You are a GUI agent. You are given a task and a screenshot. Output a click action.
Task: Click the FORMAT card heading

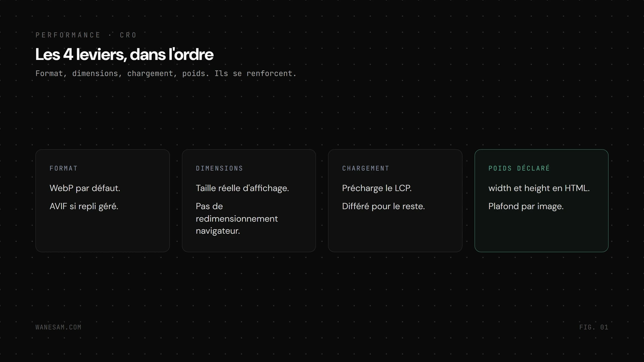64,168
